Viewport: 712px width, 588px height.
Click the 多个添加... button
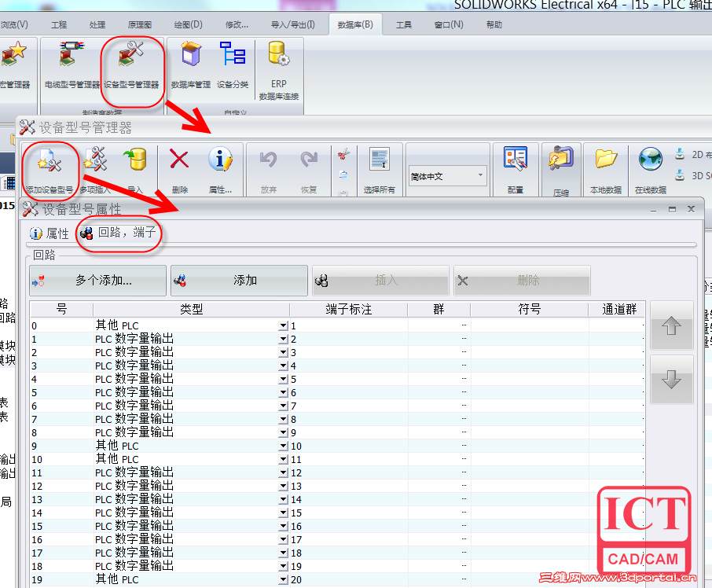[97, 281]
